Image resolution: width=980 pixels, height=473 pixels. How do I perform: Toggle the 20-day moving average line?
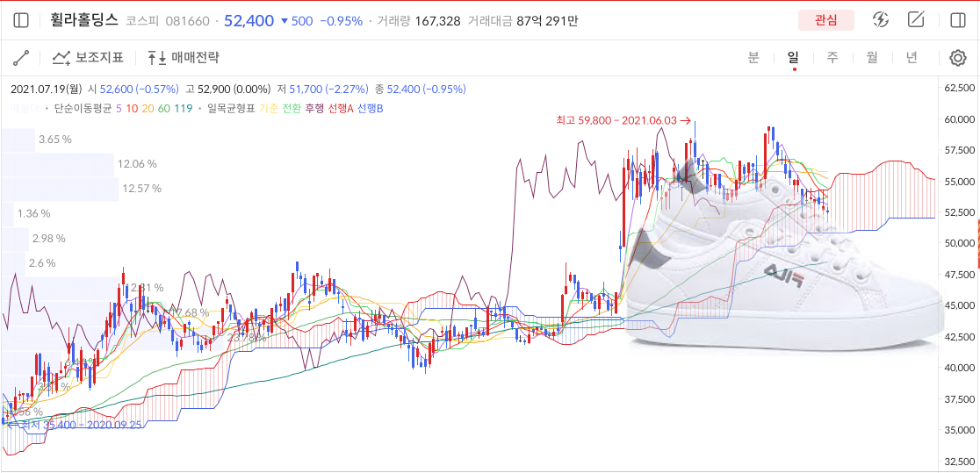click(x=148, y=109)
